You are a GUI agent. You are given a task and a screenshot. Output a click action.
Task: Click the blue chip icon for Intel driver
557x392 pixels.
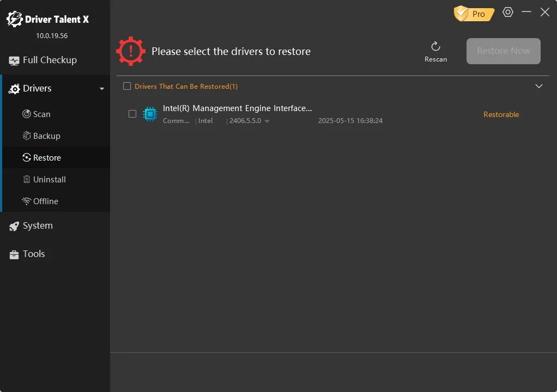pos(150,114)
